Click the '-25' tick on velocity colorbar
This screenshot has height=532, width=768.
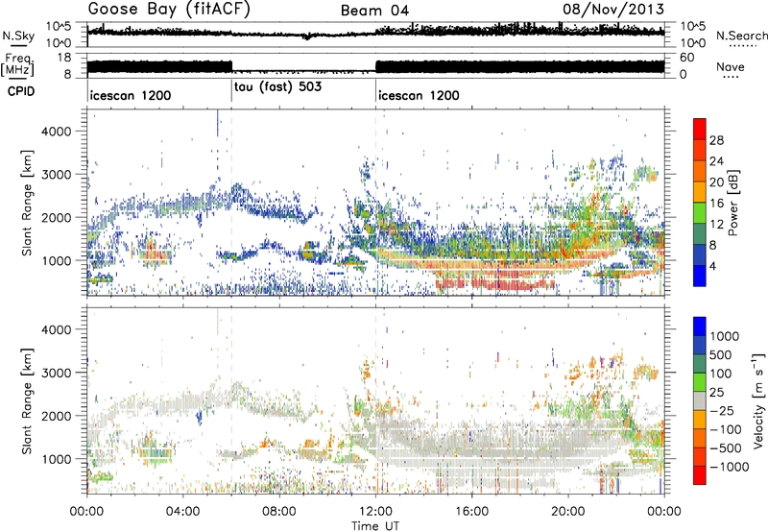click(x=721, y=411)
